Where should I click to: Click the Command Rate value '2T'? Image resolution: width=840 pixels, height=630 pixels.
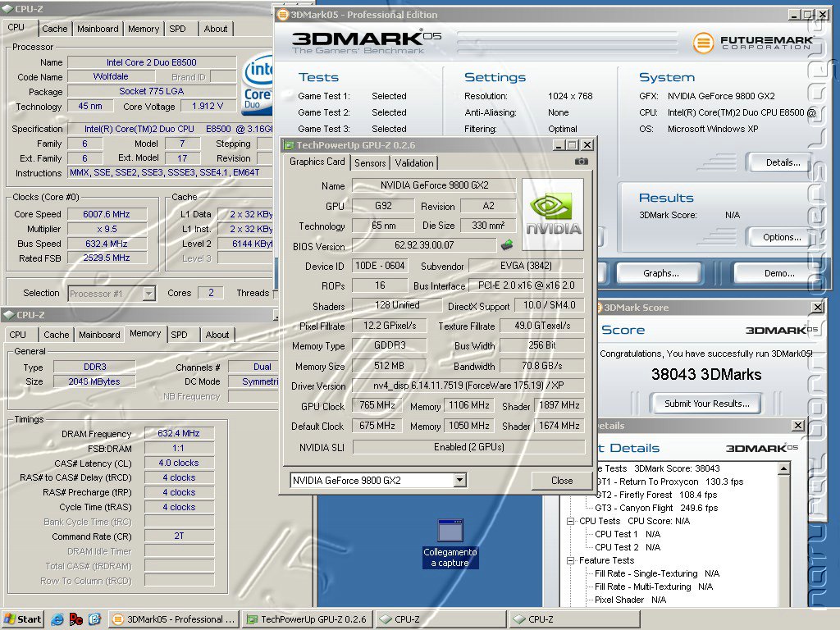[179, 536]
